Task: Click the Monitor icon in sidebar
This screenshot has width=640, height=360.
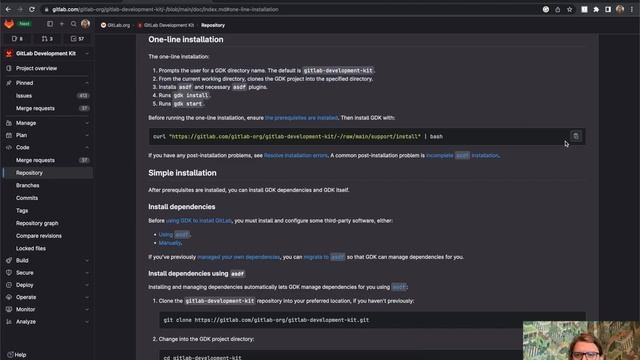Action: click(9, 309)
